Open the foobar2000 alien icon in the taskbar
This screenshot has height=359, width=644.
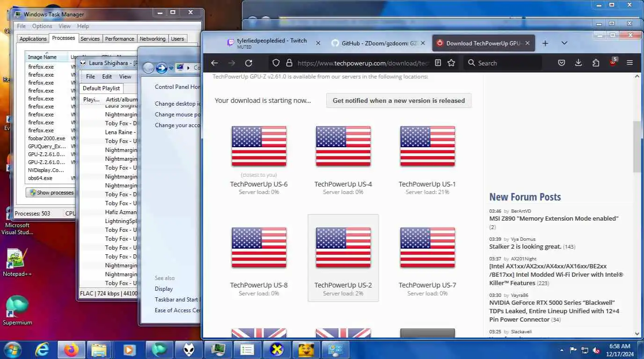tap(188, 350)
